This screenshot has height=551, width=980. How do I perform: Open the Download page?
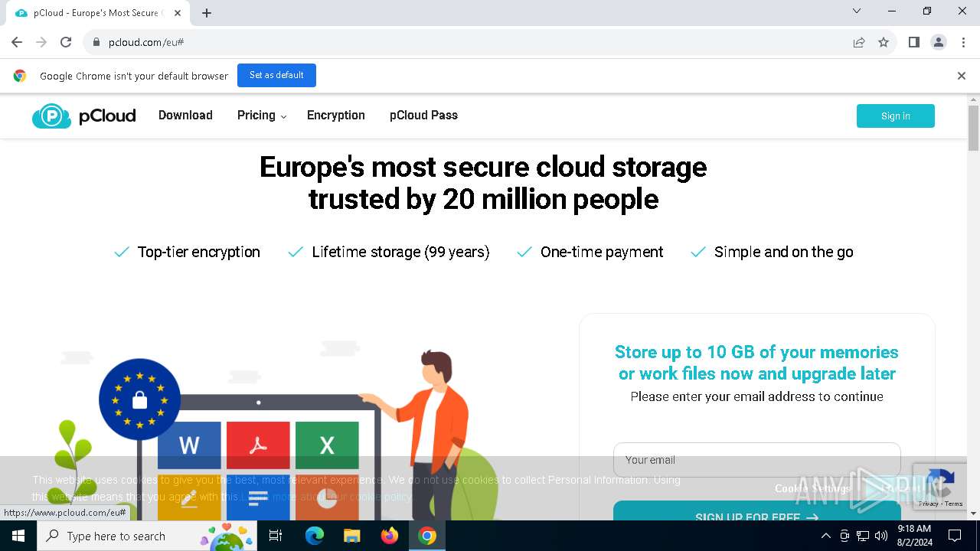pos(185,116)
